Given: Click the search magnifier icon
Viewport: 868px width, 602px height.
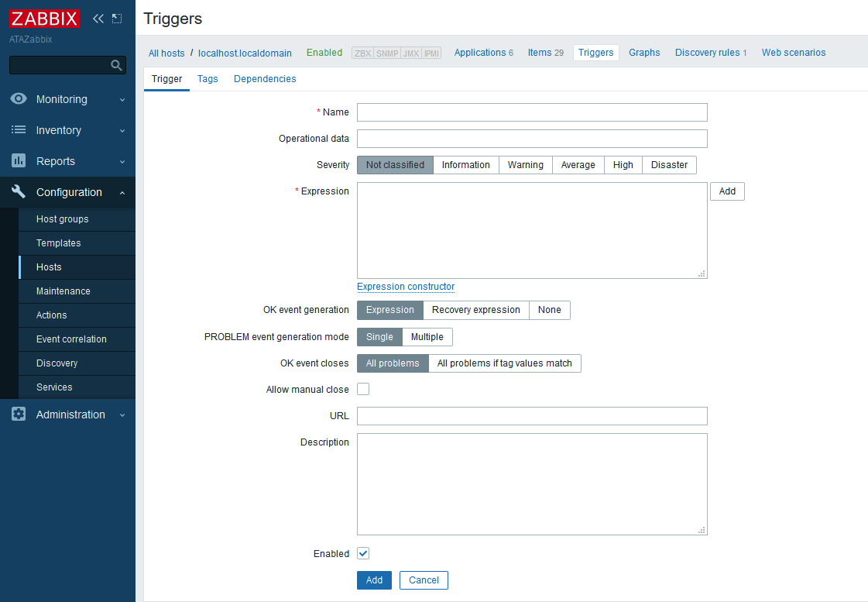Looking at the screenshot, I should (x=117, y=65).
